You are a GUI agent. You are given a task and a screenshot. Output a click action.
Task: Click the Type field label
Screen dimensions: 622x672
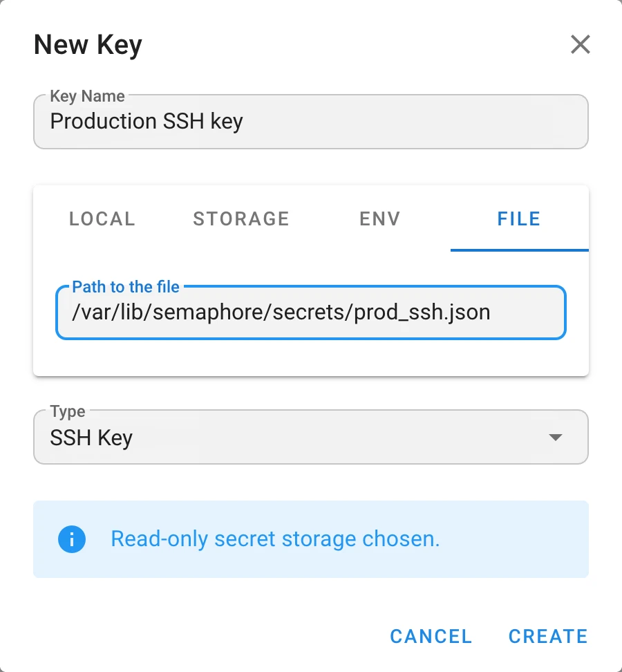click(68, 411)
